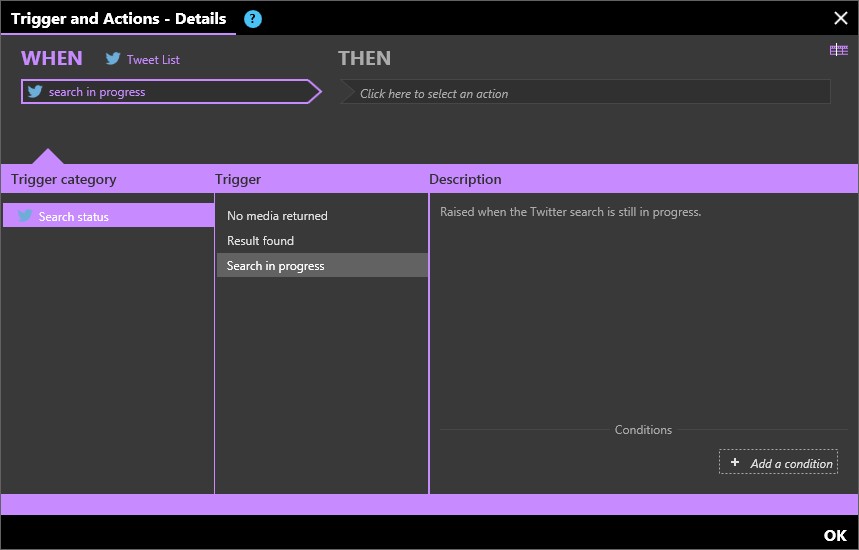Click the WHEN heading
Screen dimensions: 859x550
click(51, 58)
